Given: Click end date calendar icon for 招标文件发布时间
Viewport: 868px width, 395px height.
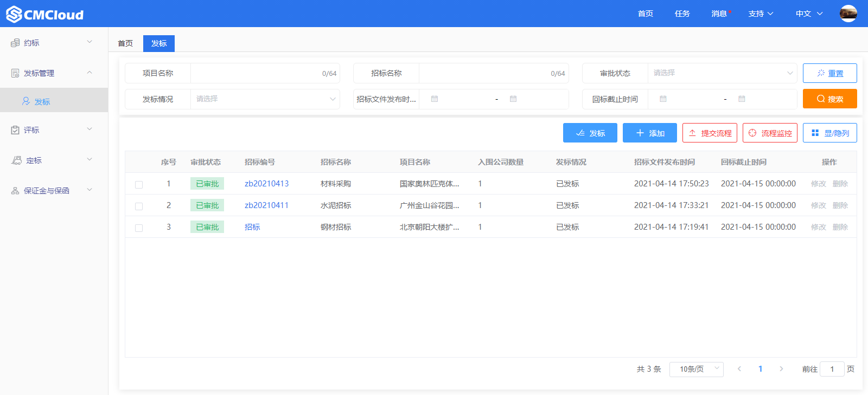Looking at the screenshot, I should click(513, 99).
